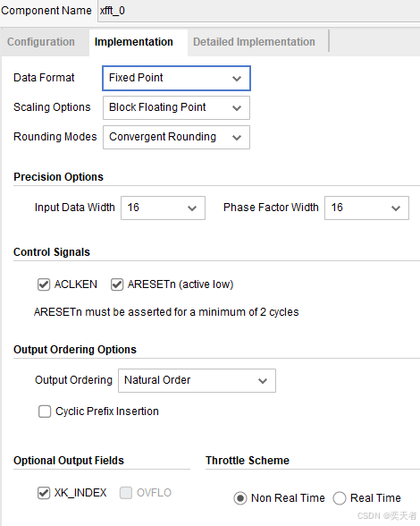Open the Input Data Width dropdown
Screen dimensions: 420x526
tap(163, 208)
